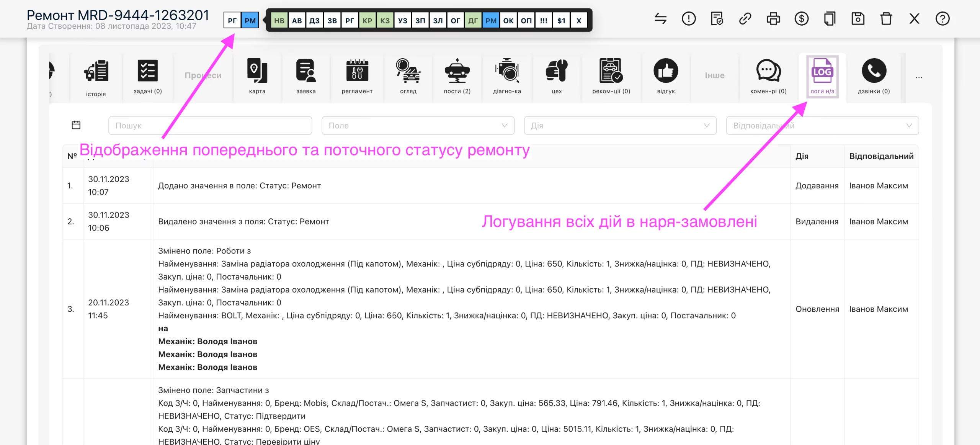This screenshot has height=445, width=980.
Task: Click the trash delete icon
Action: [886, 19]
